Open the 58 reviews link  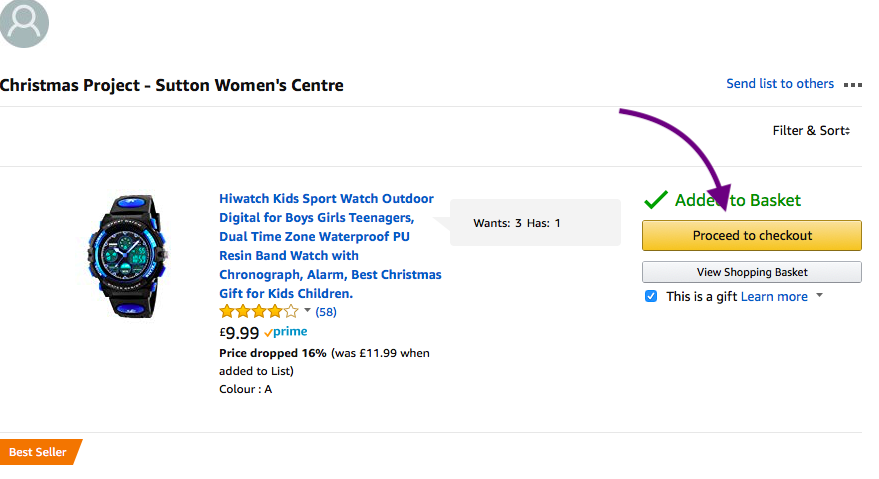[326, 312]
